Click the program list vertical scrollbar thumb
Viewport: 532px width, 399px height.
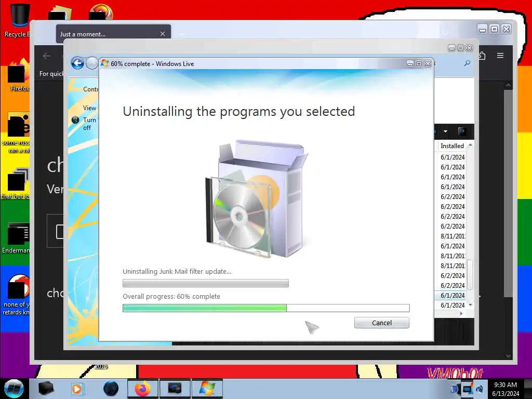click(x=470, y=274)
